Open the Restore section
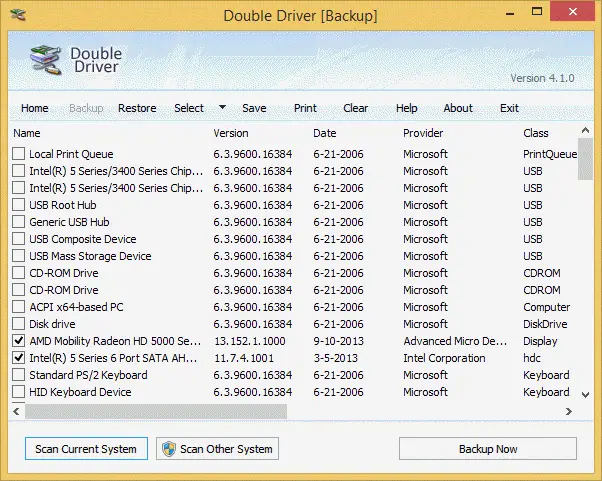602x481 pixels. tap(137, 108)
